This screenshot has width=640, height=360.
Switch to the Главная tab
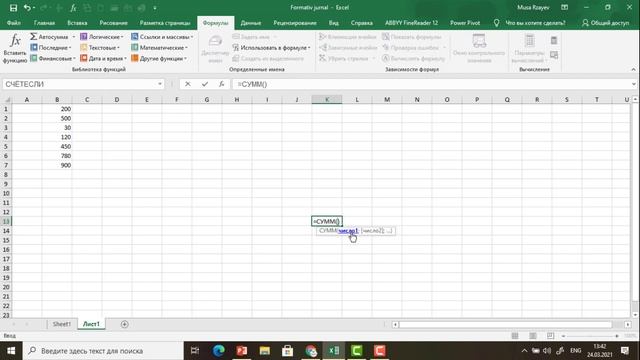(44, 23)
